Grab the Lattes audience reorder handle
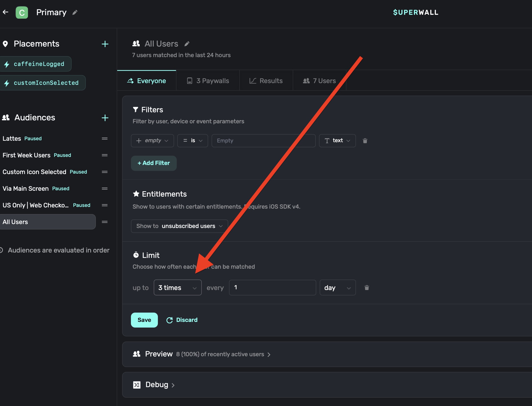 tap(105, 139)
